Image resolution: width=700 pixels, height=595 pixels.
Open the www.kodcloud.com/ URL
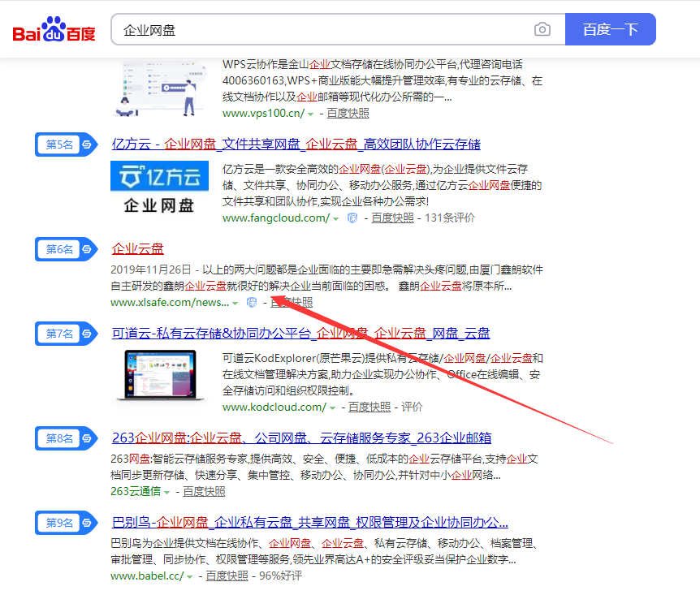pyautogui.click(x=274, y=407)
